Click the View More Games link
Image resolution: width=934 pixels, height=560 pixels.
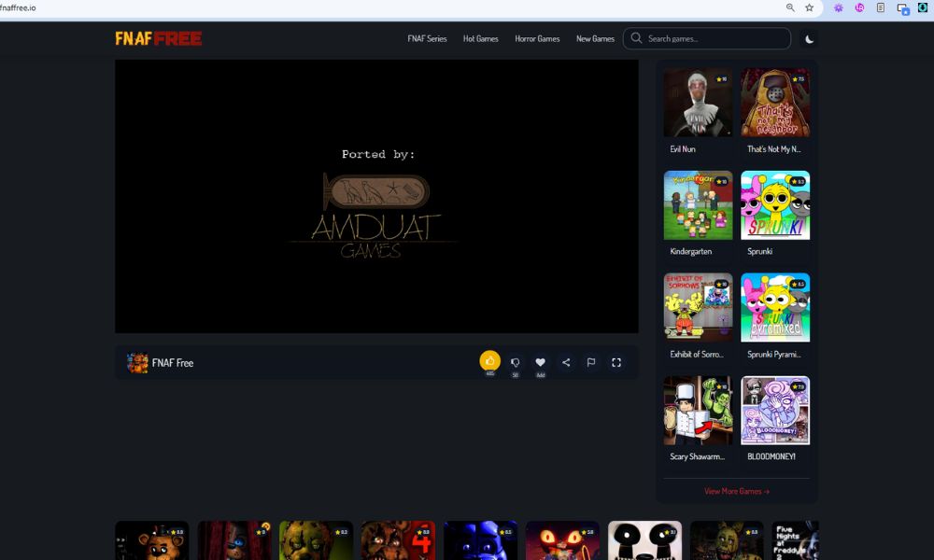coord(737,491)
